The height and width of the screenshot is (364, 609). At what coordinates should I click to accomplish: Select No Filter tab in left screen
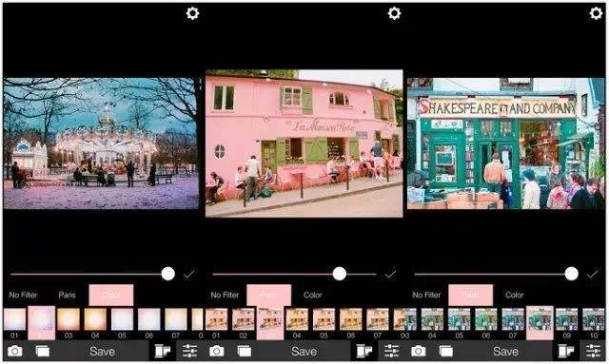[x=23, y=295]
